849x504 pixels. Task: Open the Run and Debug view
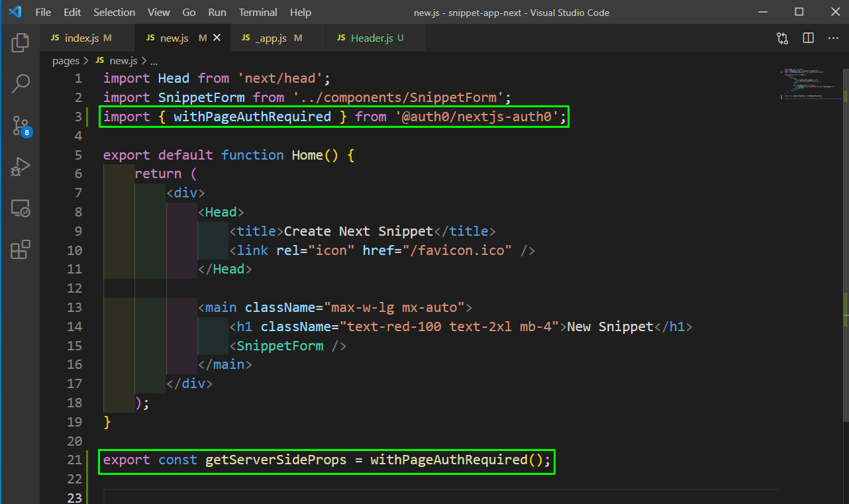[x=21, y=167]
